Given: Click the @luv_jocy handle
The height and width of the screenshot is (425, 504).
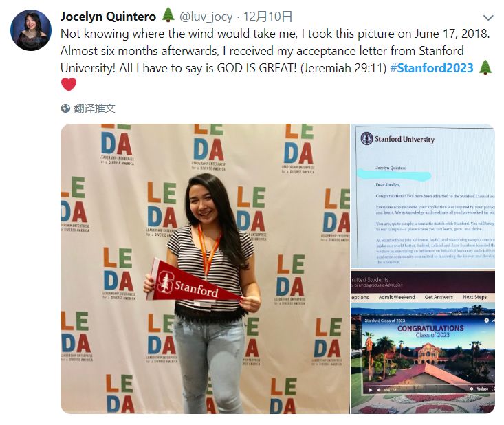Looking at the screenshot, I should 206,17.
